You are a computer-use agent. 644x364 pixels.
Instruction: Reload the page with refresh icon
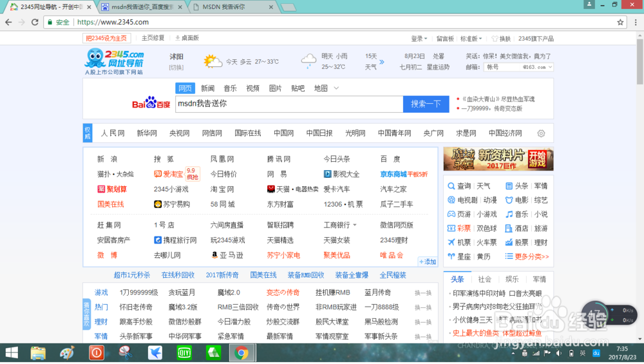35,22
